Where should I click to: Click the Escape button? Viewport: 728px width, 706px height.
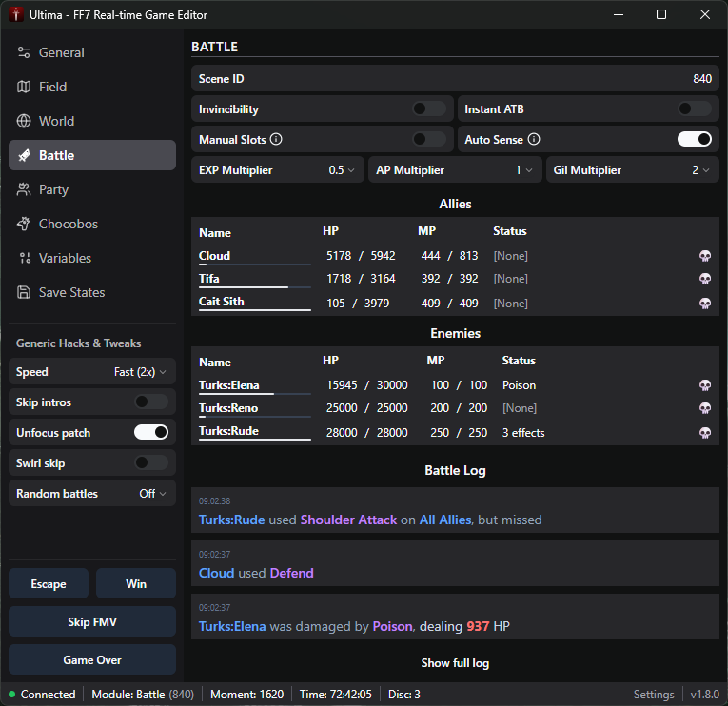49,583
